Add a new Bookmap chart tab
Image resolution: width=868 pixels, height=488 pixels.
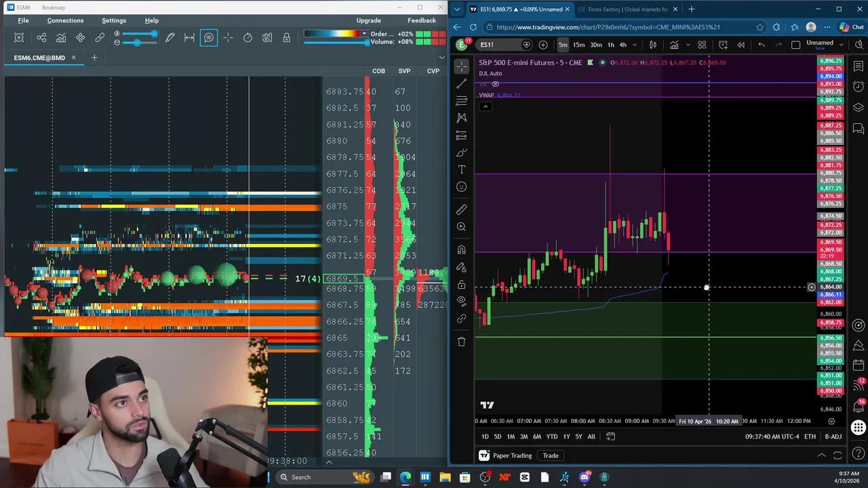click(x=94, y=58)
